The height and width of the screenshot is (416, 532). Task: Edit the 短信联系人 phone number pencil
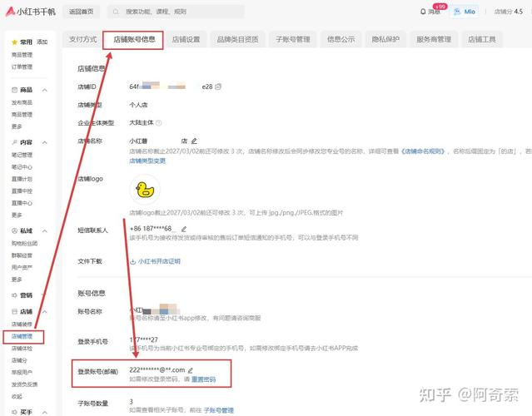coord(184,229)
